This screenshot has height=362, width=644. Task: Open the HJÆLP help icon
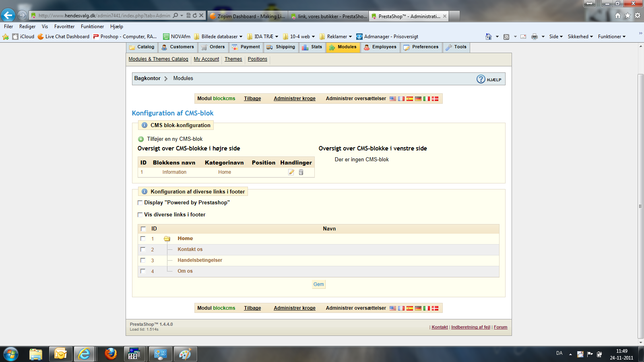coord(481,79)
